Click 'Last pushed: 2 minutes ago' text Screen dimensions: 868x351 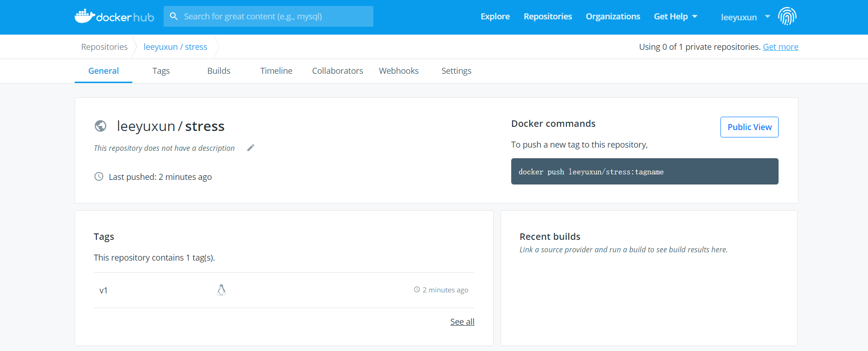coord(160,177)
